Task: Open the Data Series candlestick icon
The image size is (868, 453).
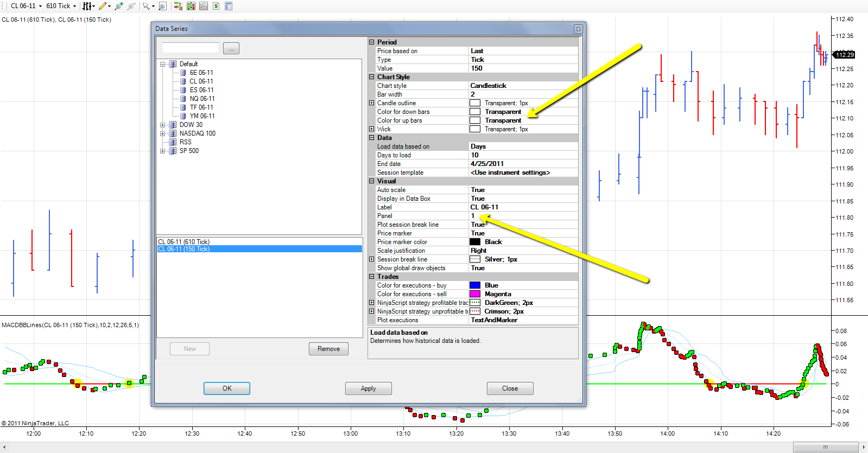Action: coord(191,6)
